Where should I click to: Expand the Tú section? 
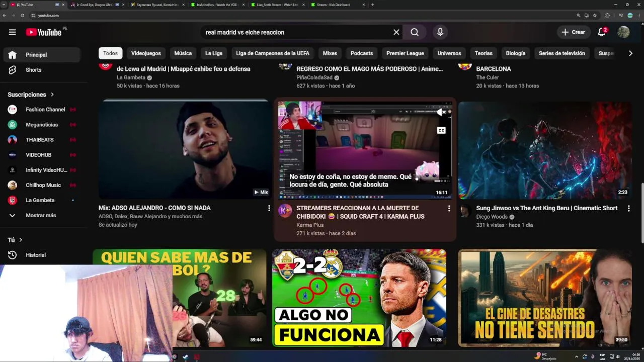(15, 240)
